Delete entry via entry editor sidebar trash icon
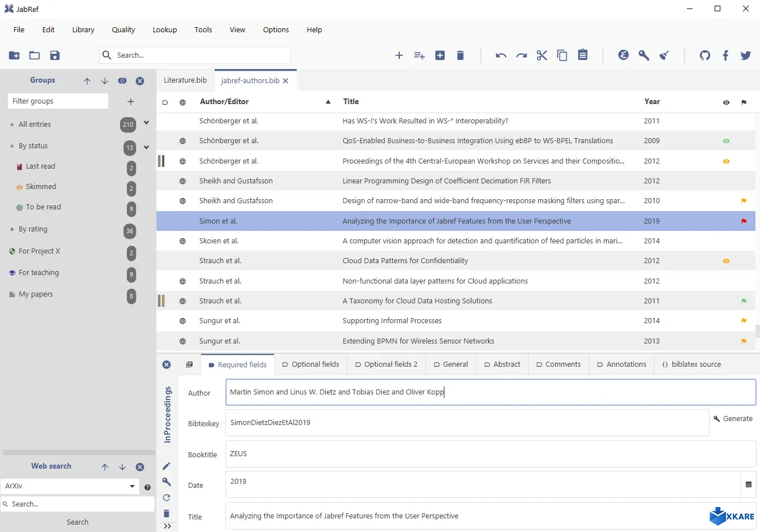 point(166,513)
